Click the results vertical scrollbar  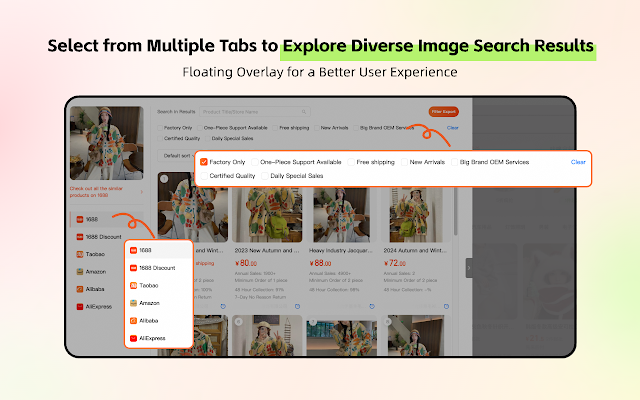456,210
